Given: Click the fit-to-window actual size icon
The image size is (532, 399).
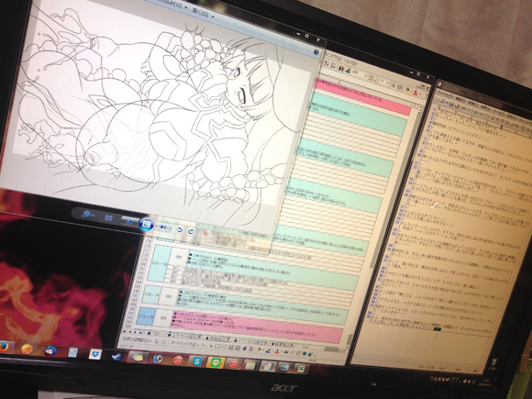Looking at the screenshot, I should (108, 217).
